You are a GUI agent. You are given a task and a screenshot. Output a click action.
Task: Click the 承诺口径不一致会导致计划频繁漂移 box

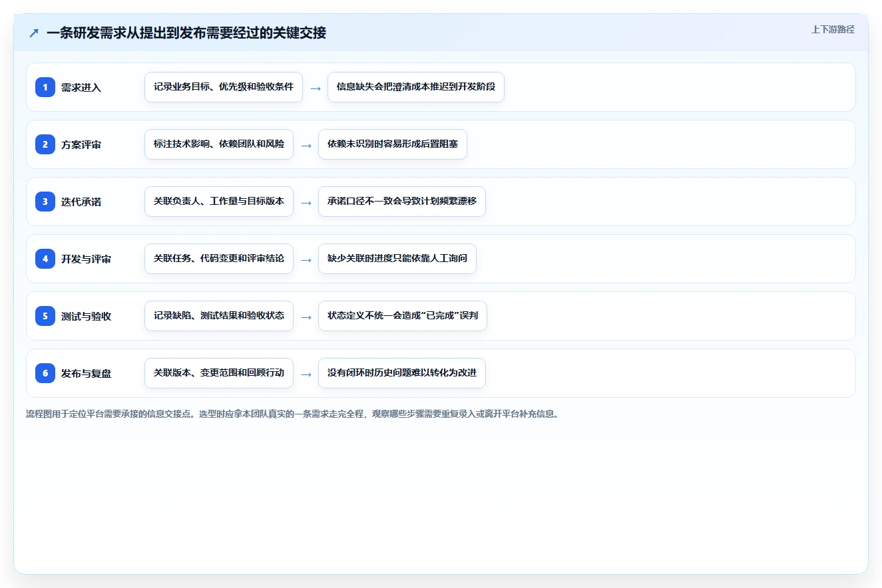(402, 202)
